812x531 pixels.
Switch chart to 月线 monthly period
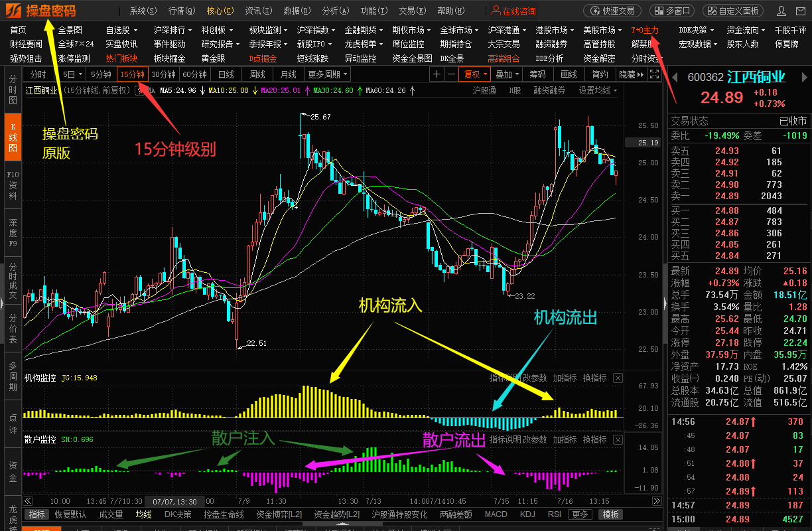289,74
